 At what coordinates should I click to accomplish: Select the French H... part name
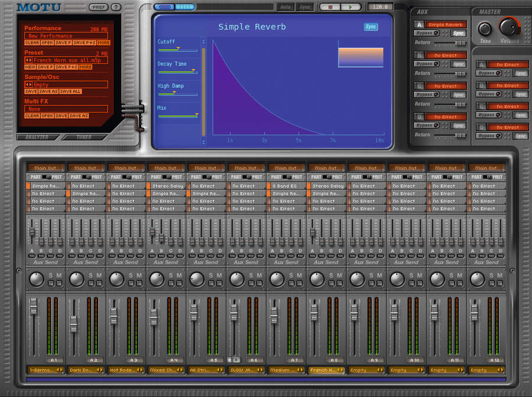pos(323,370)
